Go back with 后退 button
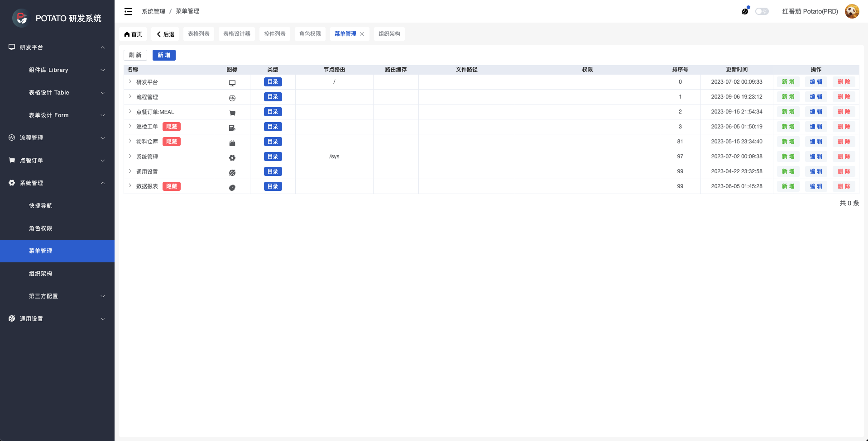Viewport: 868px width, 441px height. click(165, 34)
